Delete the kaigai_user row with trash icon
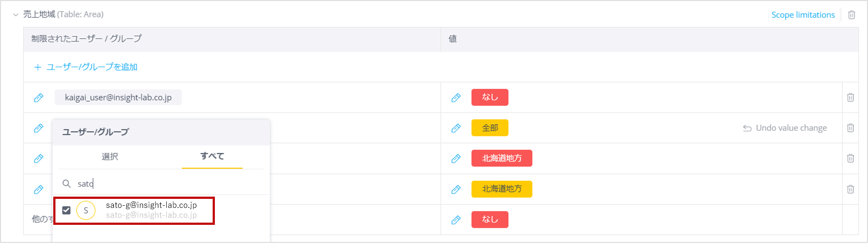 [x=851, y=97]
